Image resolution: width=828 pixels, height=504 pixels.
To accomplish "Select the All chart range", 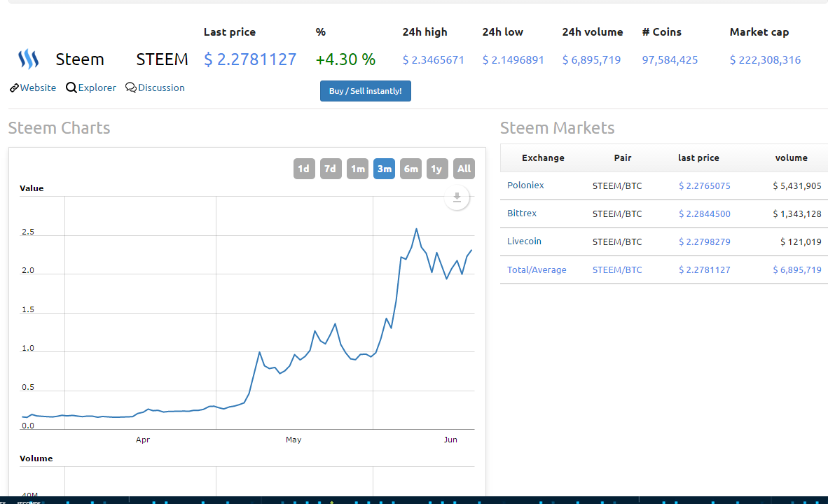I will (464, 169).
